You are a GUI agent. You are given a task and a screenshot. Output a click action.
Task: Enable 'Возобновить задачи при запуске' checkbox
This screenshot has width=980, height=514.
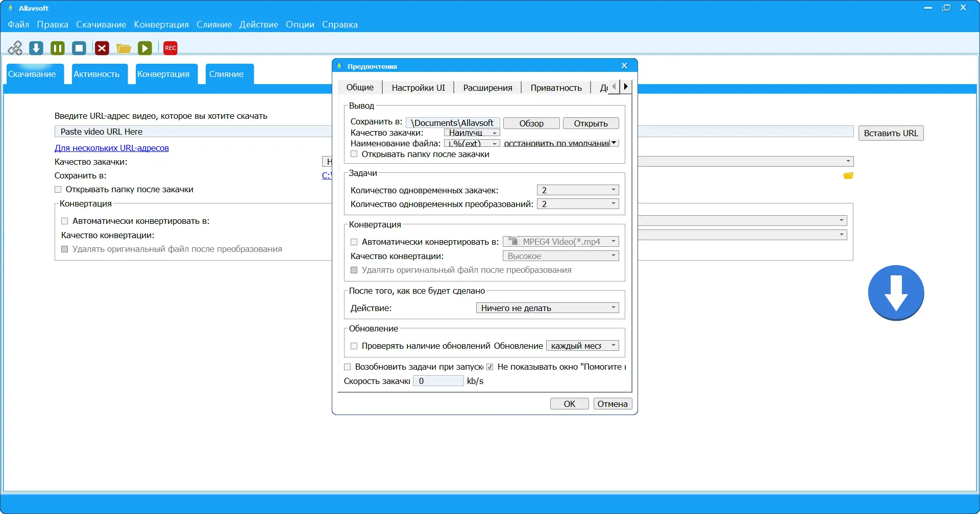point(348,367)
